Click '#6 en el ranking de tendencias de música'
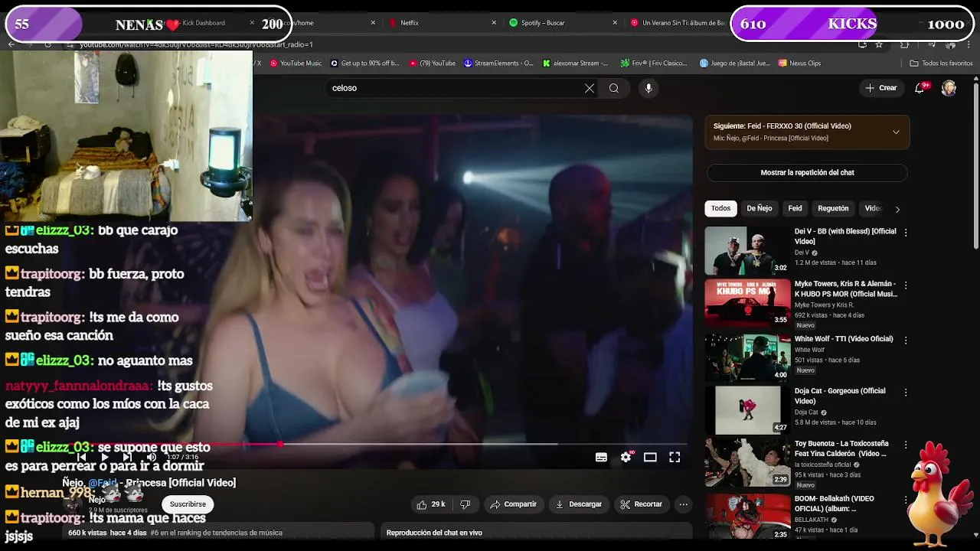This screenshot has height=551, width=980. [216, 533]
